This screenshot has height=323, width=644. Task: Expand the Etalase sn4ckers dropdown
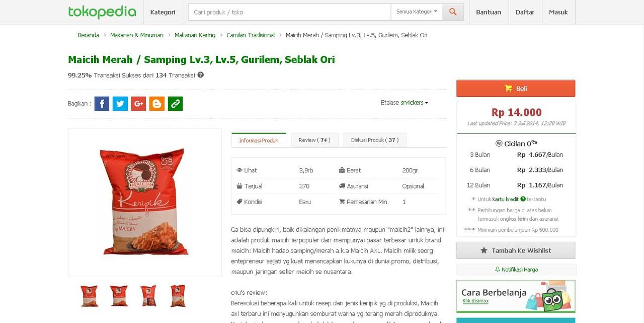[405, 103]
